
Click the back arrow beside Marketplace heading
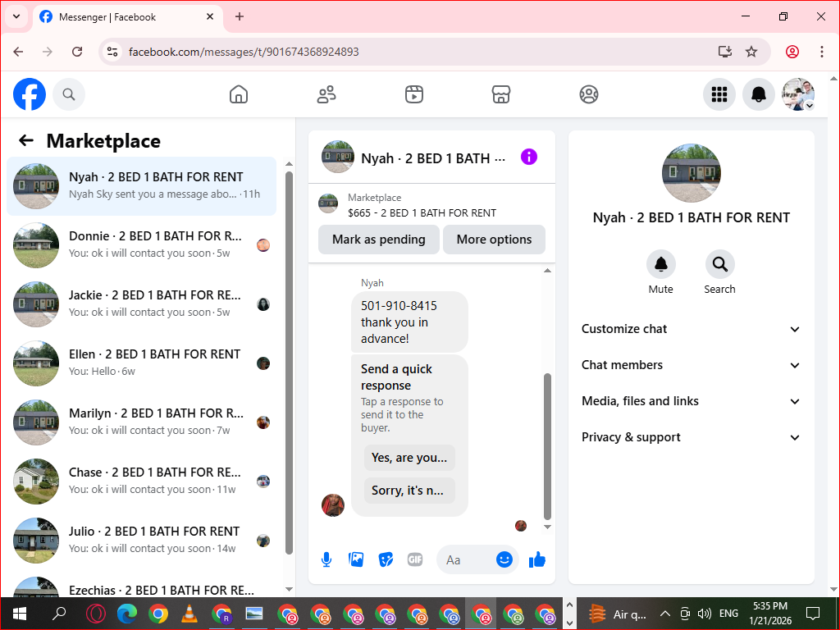pos(26,140)
